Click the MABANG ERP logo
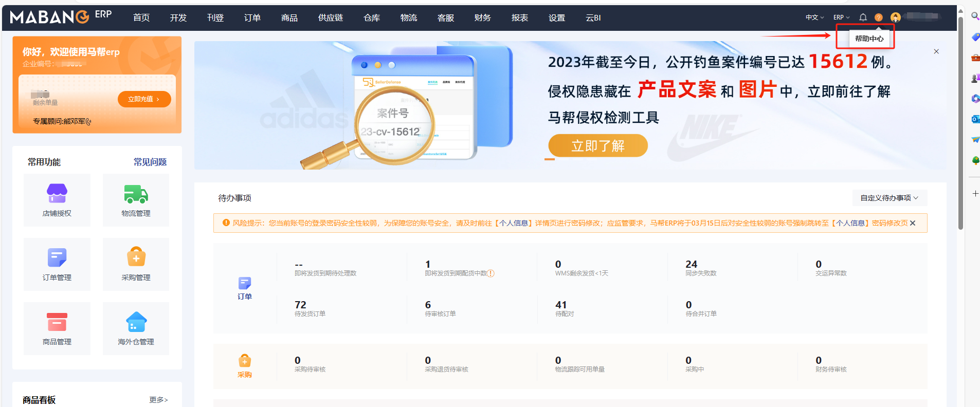Image resolution: width=980 pixels, height=407 pixels. (x=61, y=16)
